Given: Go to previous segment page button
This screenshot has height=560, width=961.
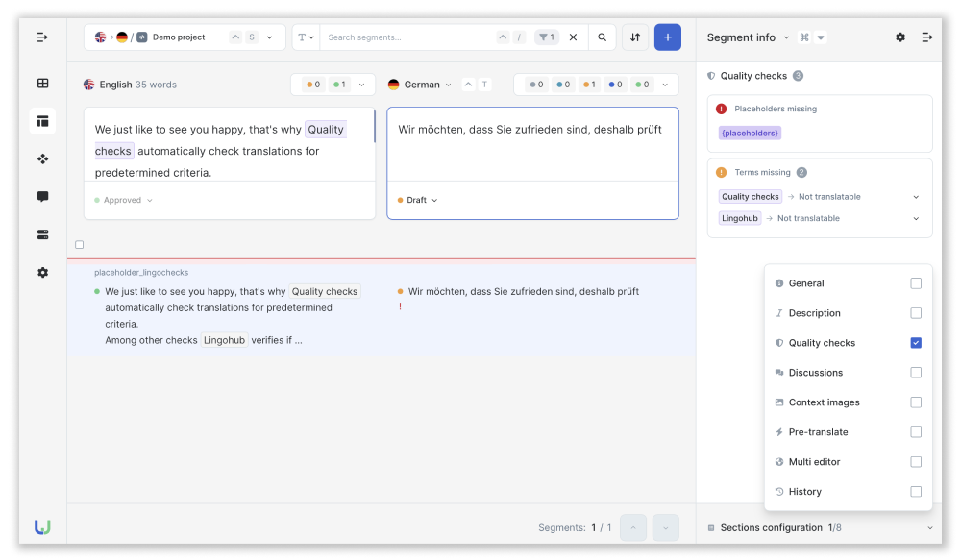Looking at the screenshot, I should pyautogui.click(x=633, y=527).
